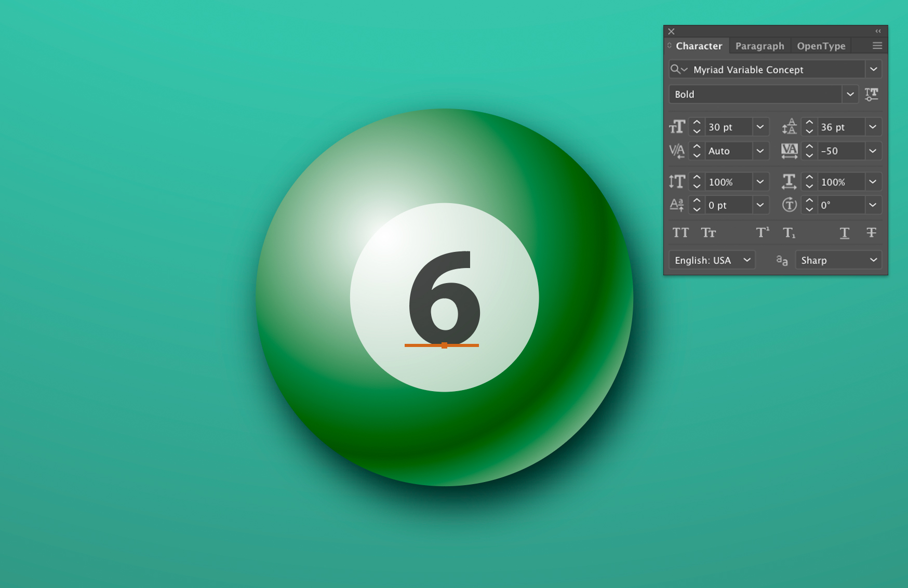The height and width of the screenshot is (588, 908).
Task: Apply Subscript formatting
Action: pyautogui.click(x=789, y=233)
